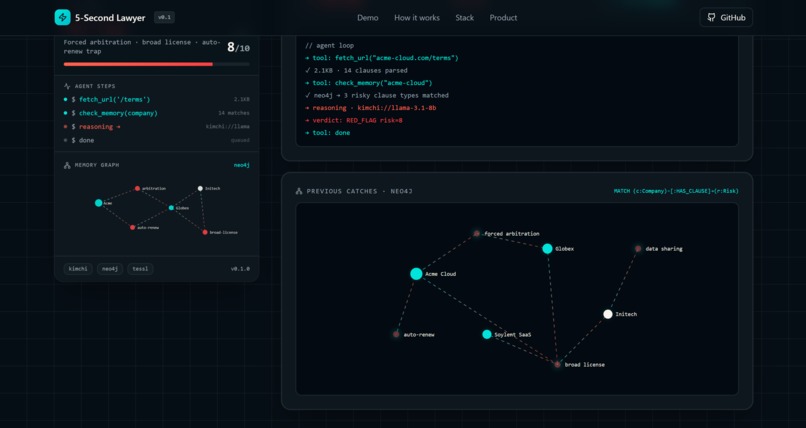Click the Memory Graph network icon
Image resolution: width=806 pixels, height=428 pixels.
pos(67,165)
